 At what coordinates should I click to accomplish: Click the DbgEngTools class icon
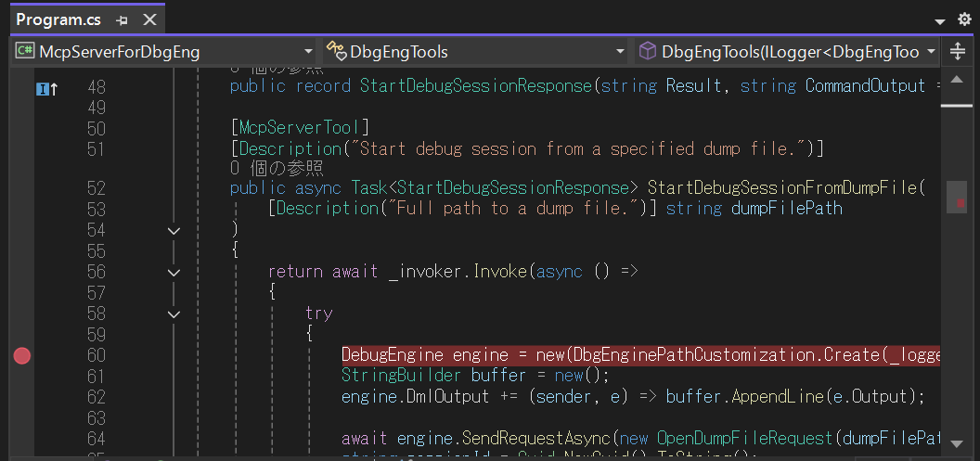(336, 51)
